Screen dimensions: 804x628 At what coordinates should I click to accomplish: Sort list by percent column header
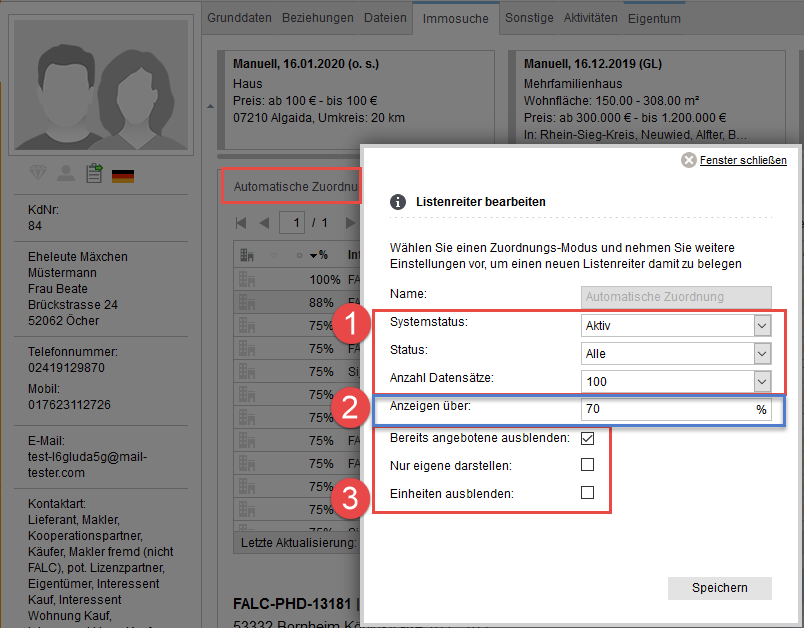(318, 254)
